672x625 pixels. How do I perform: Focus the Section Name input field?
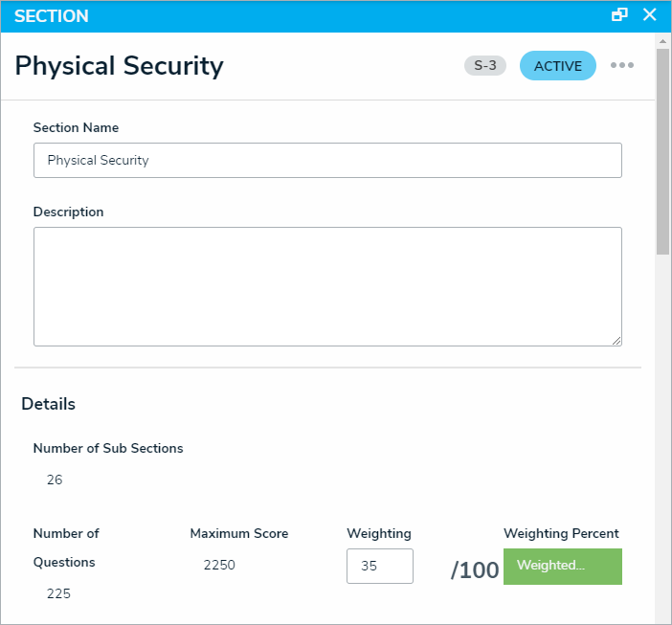coord(327,161)
